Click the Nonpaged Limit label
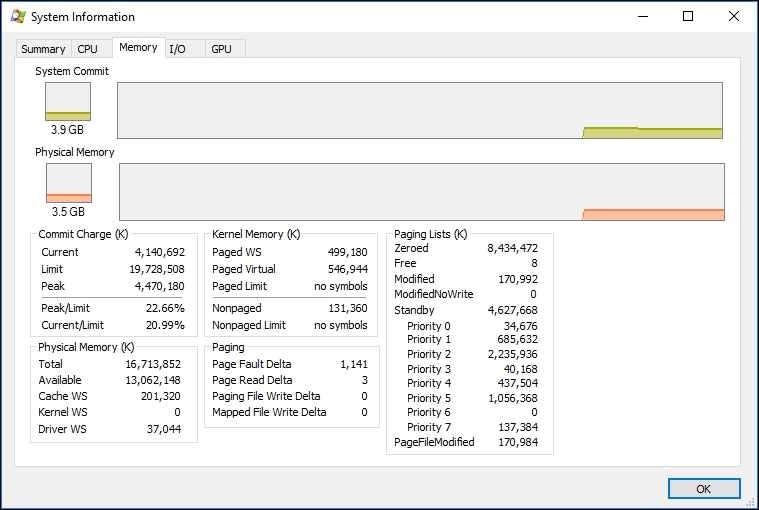759x510 pixels. 249,325
